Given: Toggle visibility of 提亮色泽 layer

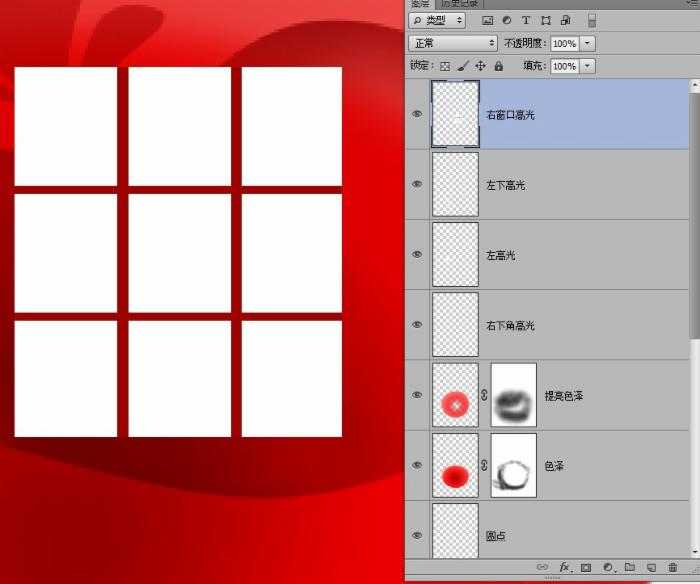Looking at the screenshot, I should (x=417, y=395).
